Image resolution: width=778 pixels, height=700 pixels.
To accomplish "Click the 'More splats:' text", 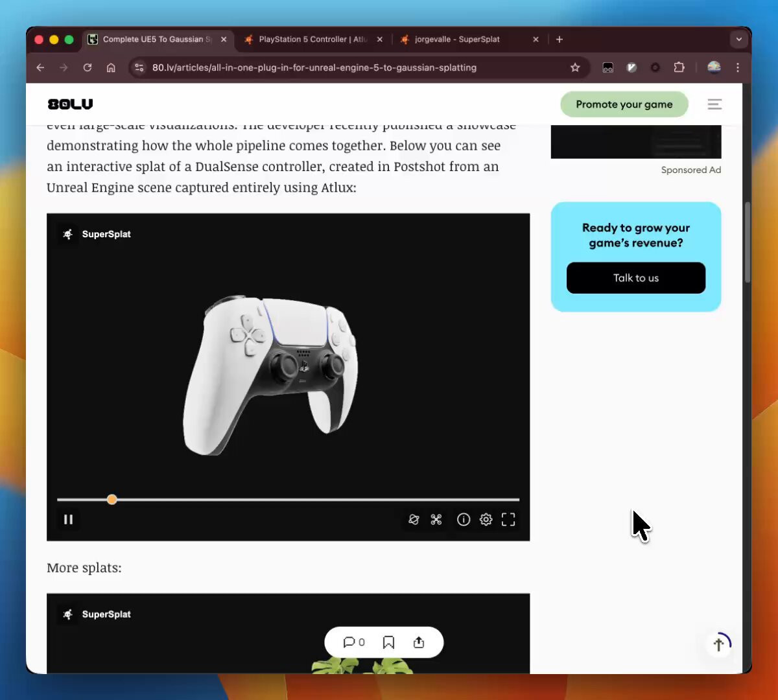I will coord(84,568).
